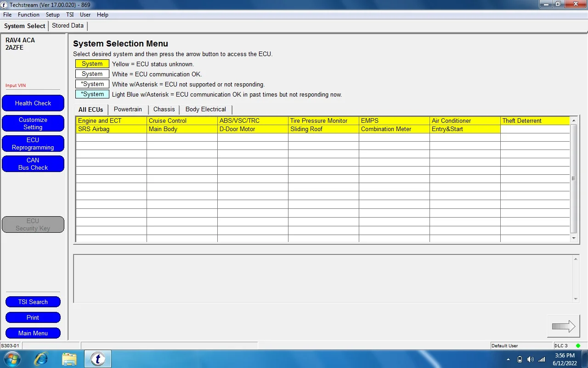
Task: Open the Function menu
Action: [x=28, y=15]
